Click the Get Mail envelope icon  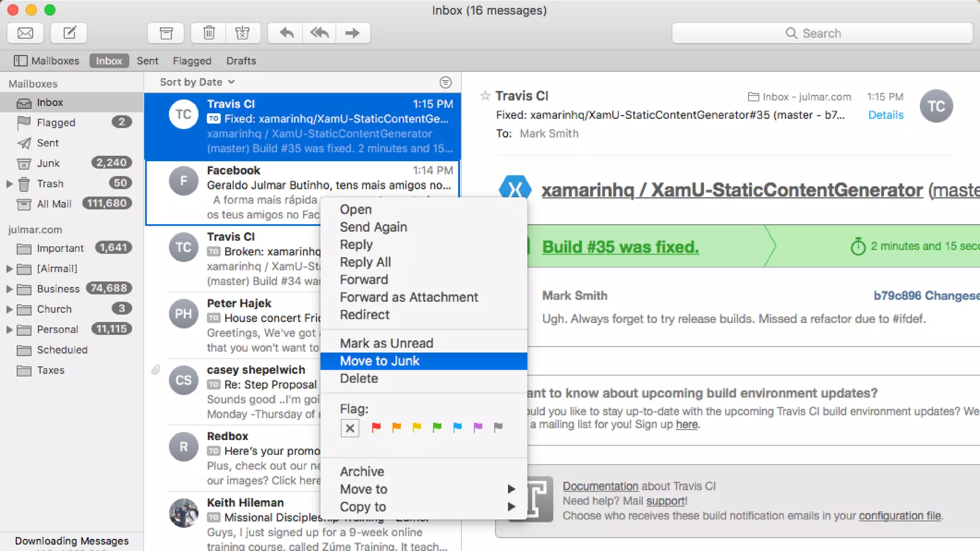tap(25, 33)
